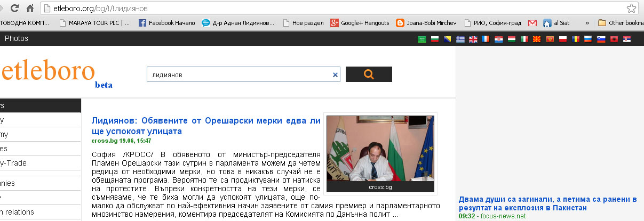Switch language with the France flag
The width and height of the screenshot is (644, 221).
click(x=486, y=39)
